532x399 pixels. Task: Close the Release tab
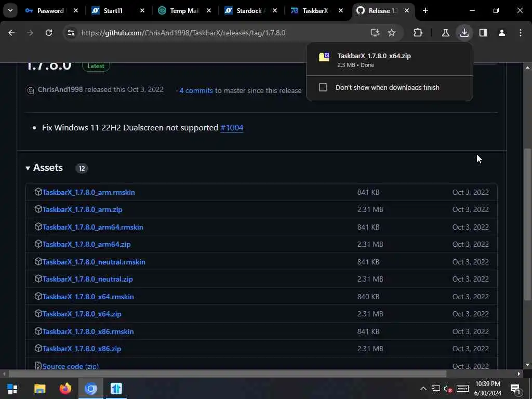pyautogui.click(x=406, y=11)
